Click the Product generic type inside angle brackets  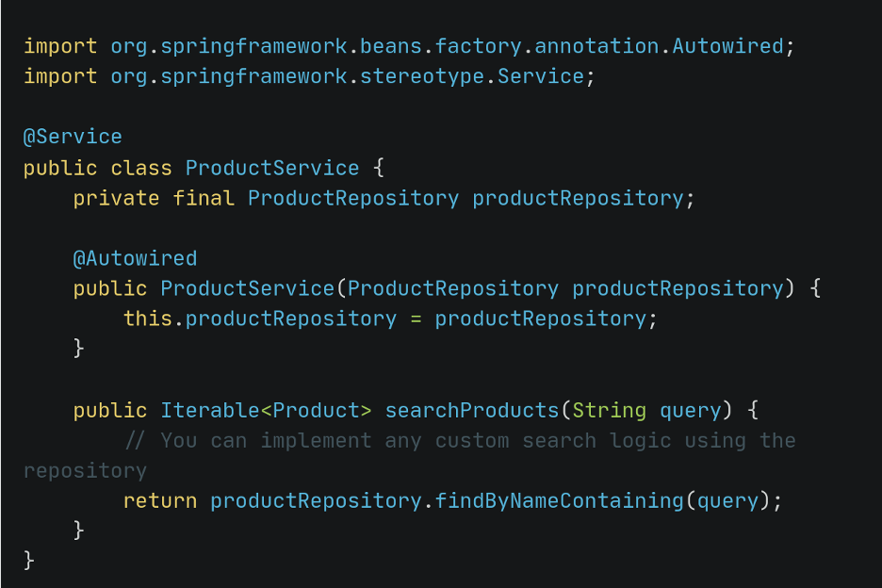[316, 411]
